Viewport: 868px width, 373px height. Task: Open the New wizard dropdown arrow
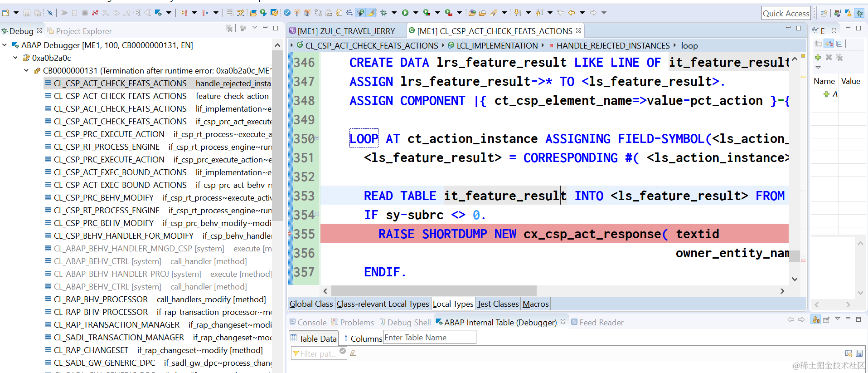pyautogui.click(x=16, y=13)
